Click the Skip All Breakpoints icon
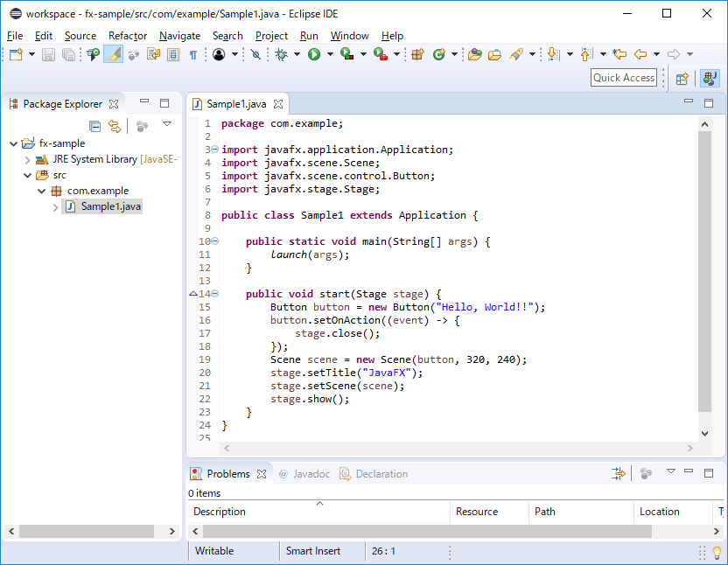 (255, 54)
